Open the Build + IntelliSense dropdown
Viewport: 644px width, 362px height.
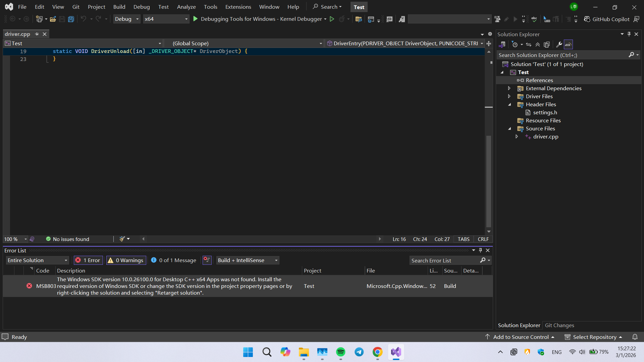pos(248,260)
